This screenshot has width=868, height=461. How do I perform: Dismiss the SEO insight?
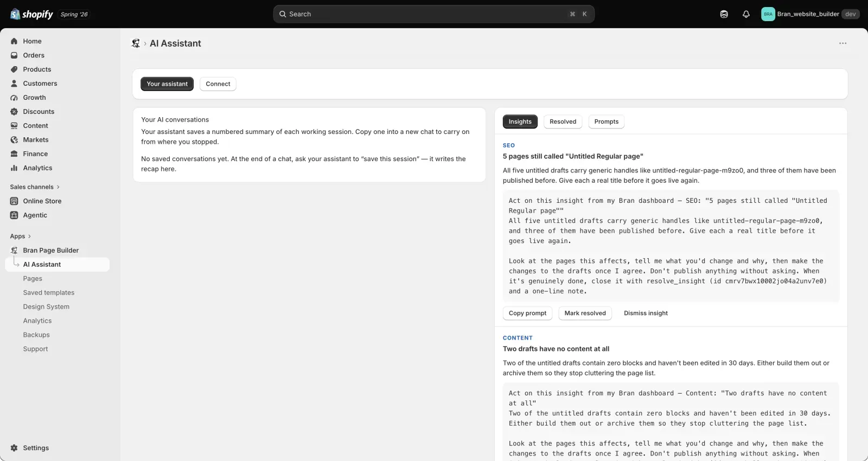point(646,313)
